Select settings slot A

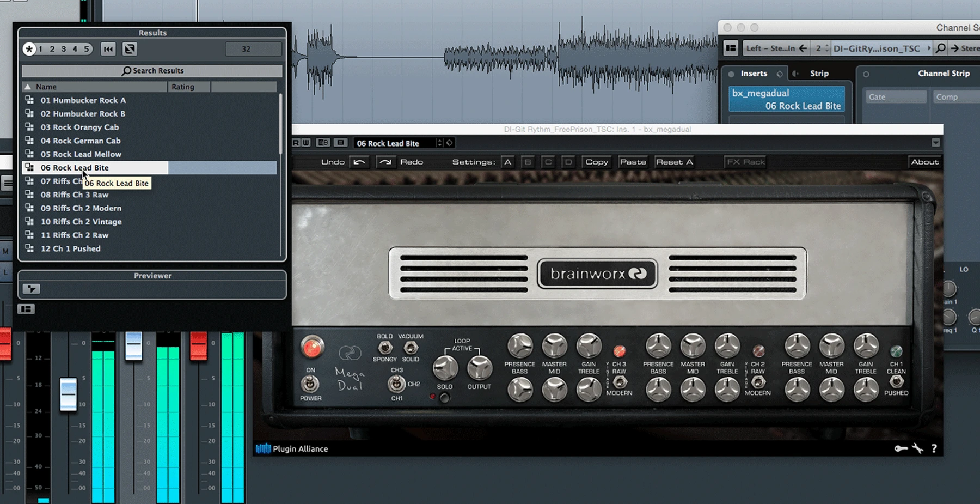point(507,162)
